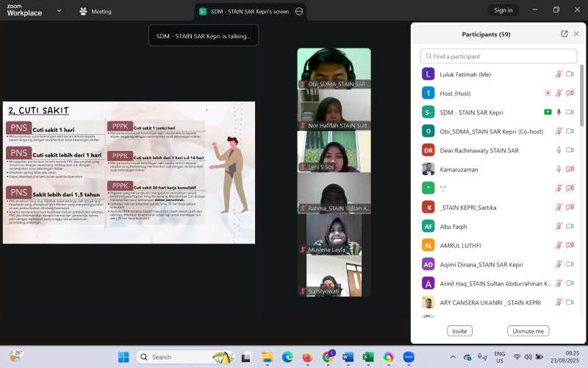Click camera icon for Luluk Fatimah
Viewport: 588px width, 368px height.
click(x=570, y=74)
